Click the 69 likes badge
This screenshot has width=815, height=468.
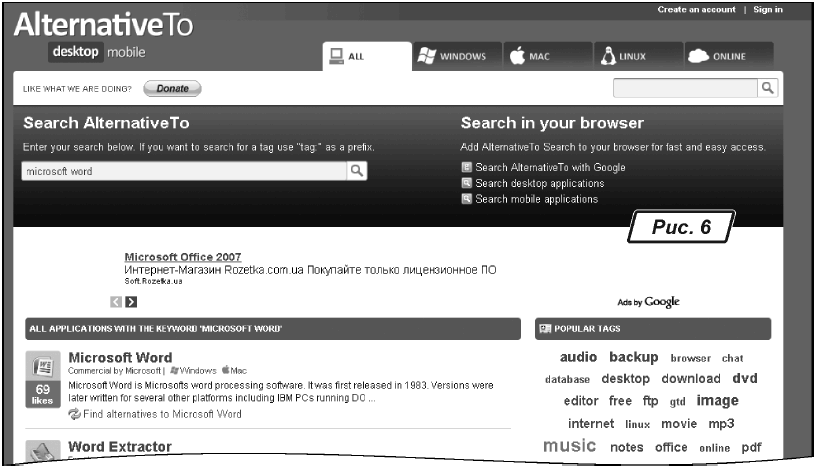pyautogui.click(x=43, y=393)
